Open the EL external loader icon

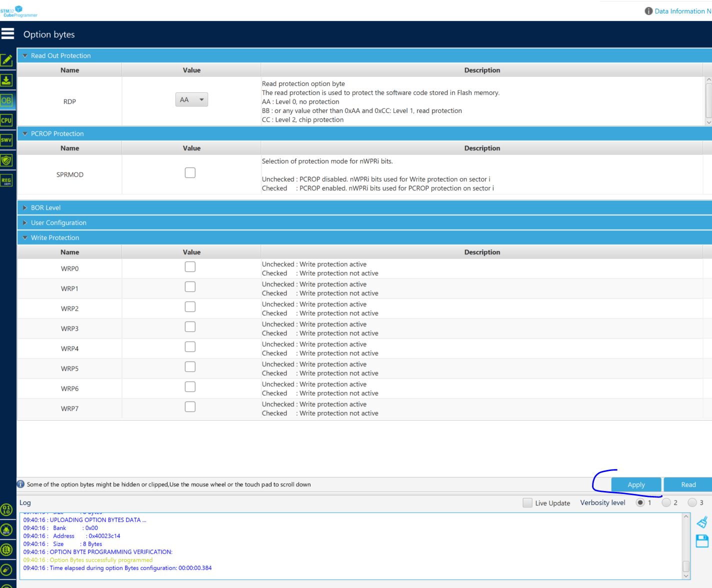[x=6, y=550]
